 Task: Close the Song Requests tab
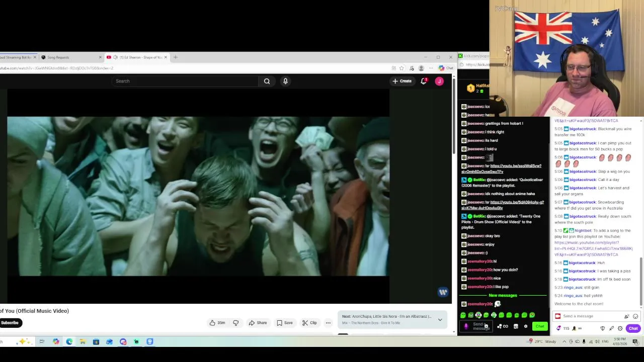tap(100, 57)
